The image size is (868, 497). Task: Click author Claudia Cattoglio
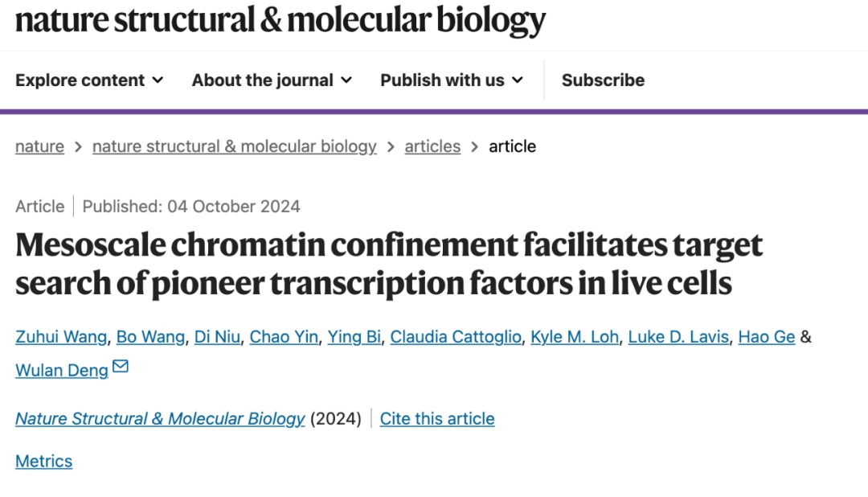tap(456, 337)
